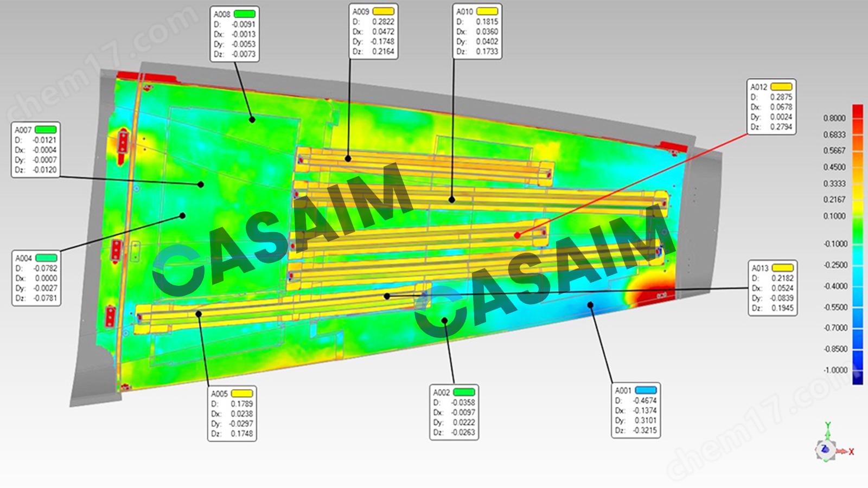Click the A013 measurement point on stringer
This screenshot has height=488, width=868.
(x=387, y=296)
